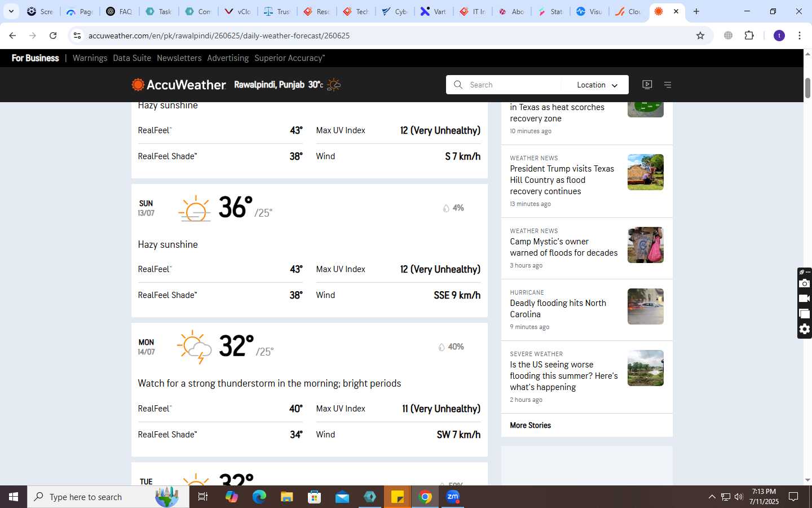Click the clock showing 7:13 PM
This screenshot has width=812, height=508.
click(764, 492)
